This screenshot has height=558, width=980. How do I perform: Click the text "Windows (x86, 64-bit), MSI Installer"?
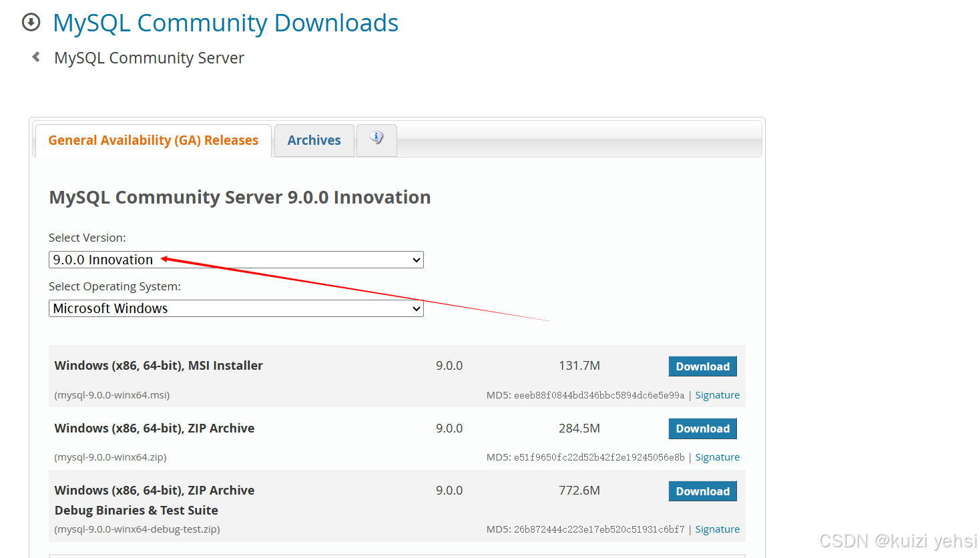click(x=159, y=366)
